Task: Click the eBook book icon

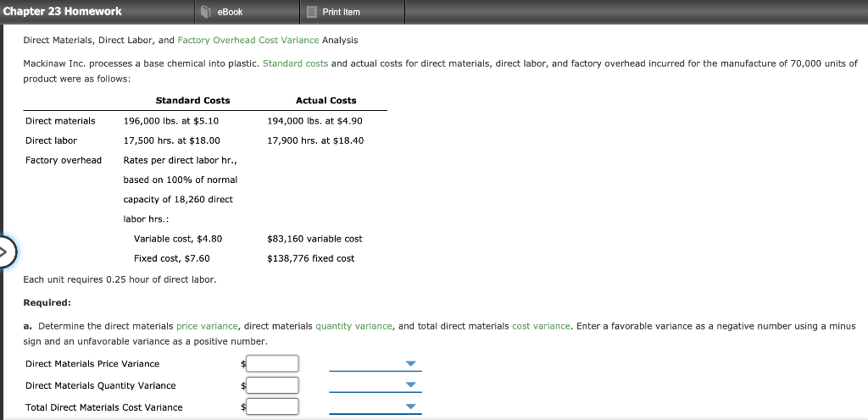Action: pos(206,12)
